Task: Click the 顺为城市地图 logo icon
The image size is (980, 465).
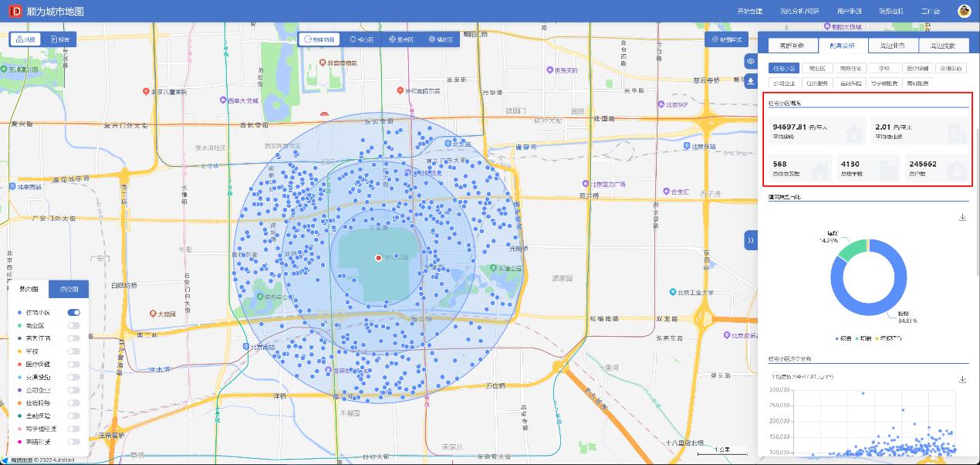Action: pyautogui.click(x=15, y=11)
